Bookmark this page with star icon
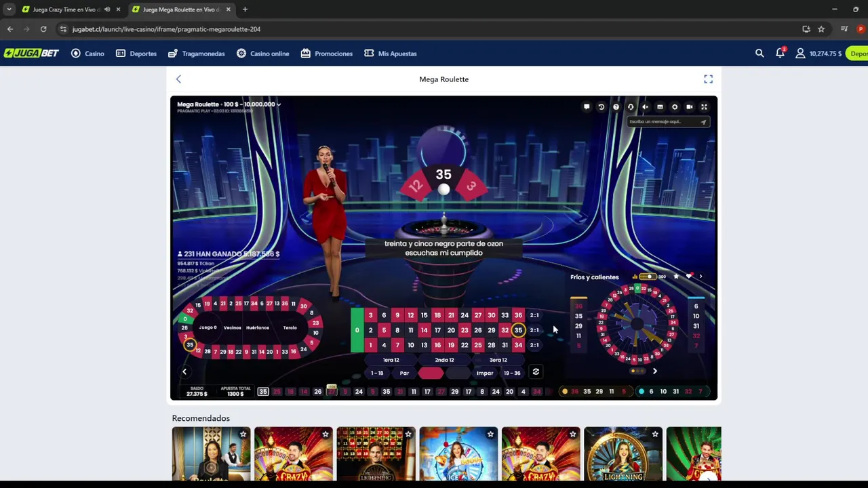 pyautogui.click(x=821, y=29)
